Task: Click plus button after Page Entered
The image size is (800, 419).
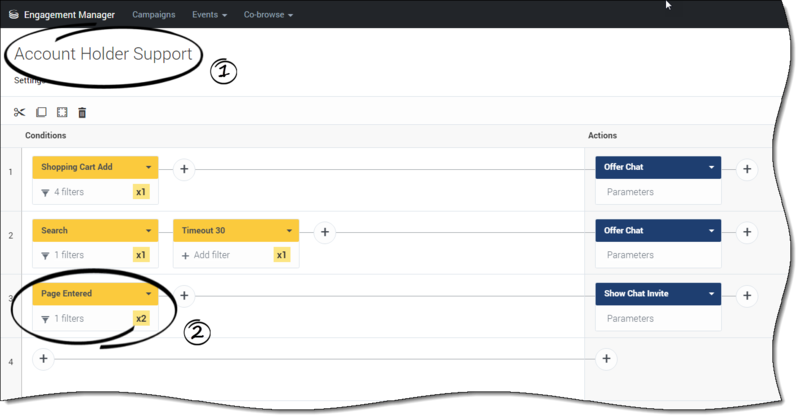Action: (184, 295)
